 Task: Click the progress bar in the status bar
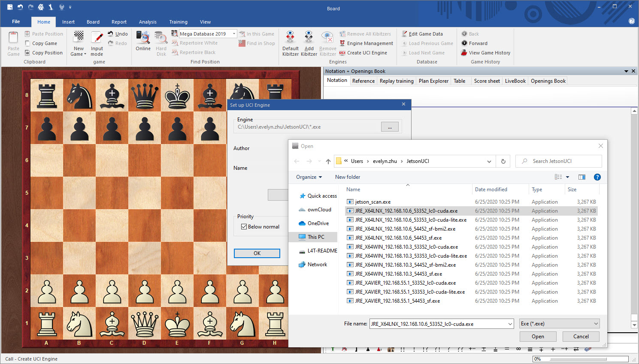578,359
